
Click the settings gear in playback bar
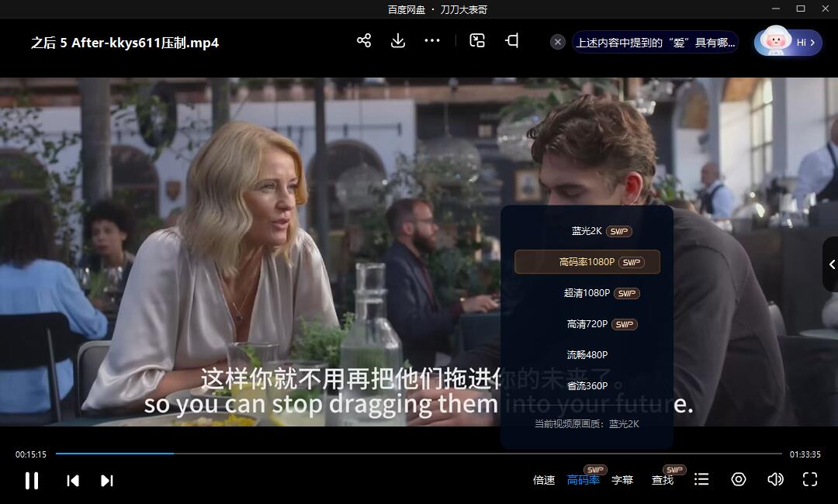[x=738, y=479]
